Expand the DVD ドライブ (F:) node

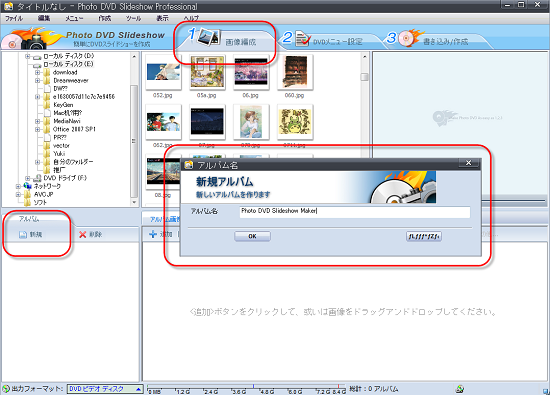point(28,178)
